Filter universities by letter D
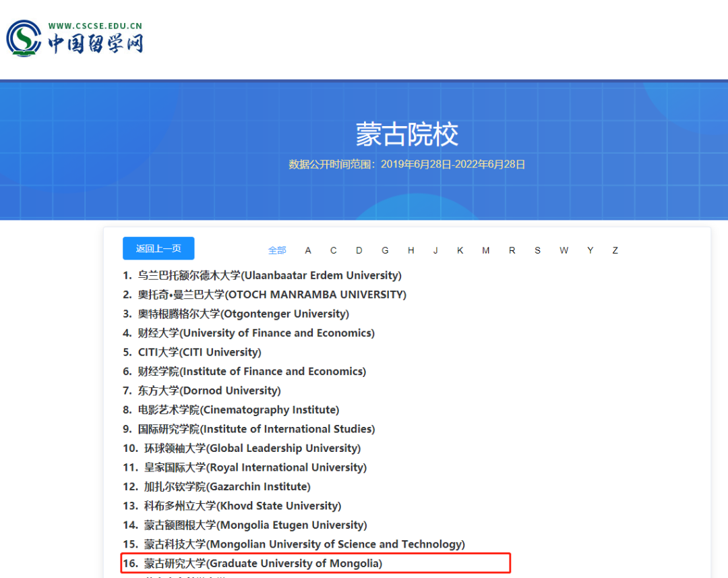The height and width of the screenshot is (578, 728). tap(359, 250)
